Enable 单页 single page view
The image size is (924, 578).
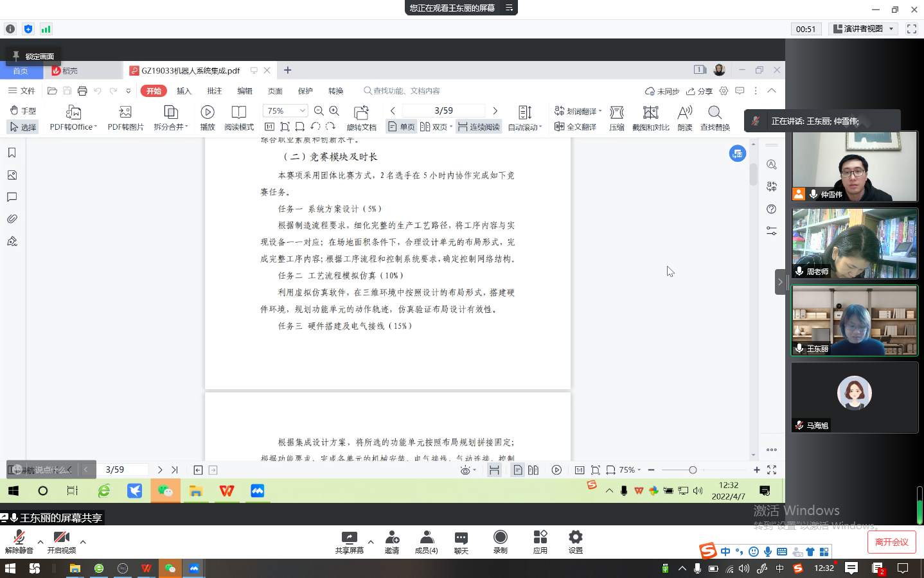pos(402,127)
